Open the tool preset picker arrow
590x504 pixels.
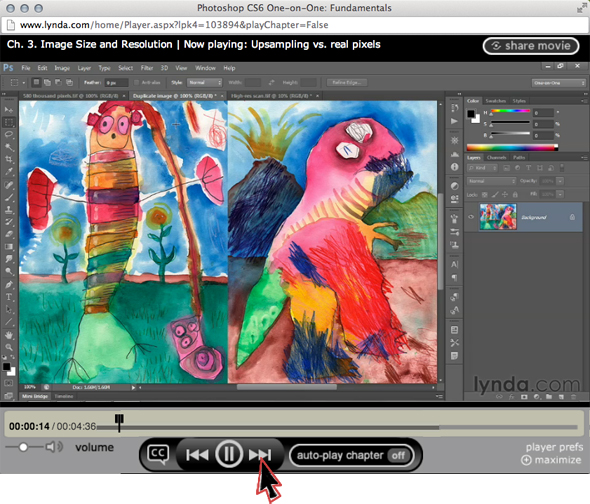click(x=24, y=82)
